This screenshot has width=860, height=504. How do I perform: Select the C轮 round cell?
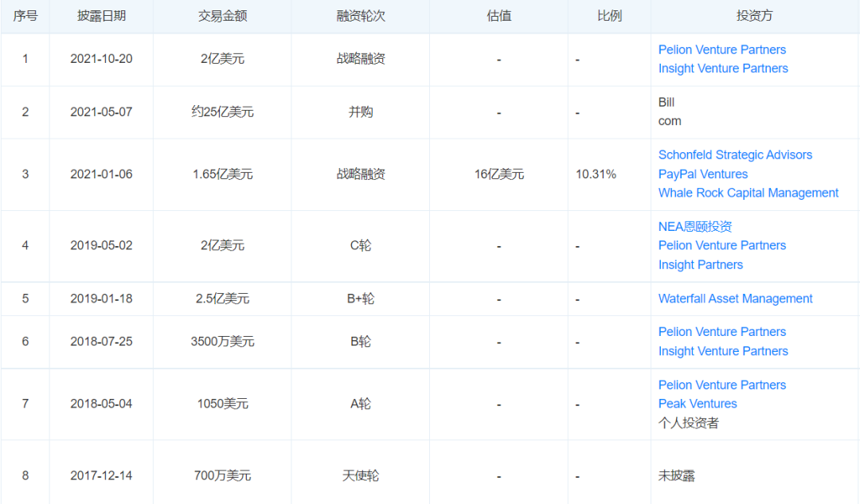tap(361, 246)
